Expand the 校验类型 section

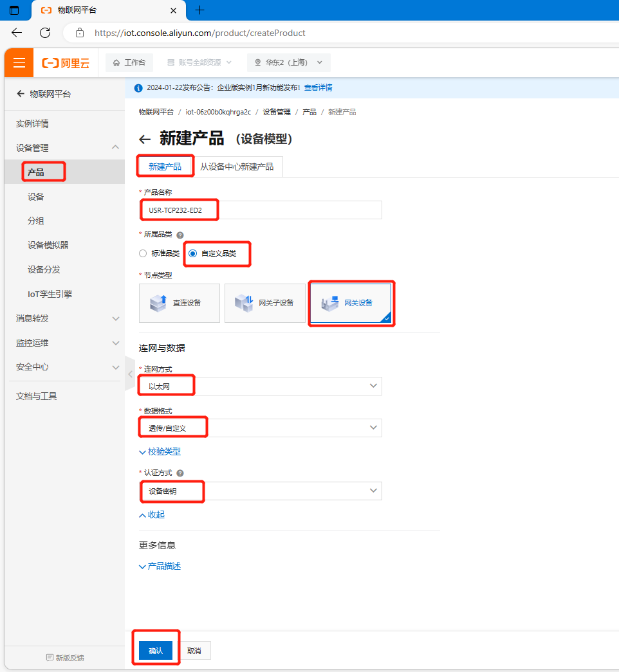(160, 451)
